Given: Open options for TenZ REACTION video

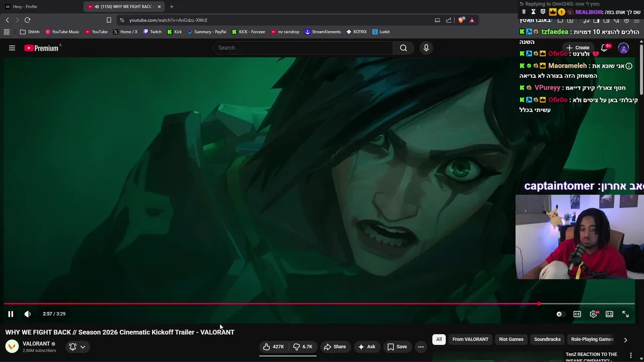Looking at the screenshot, I should click(x=631, y=355).
